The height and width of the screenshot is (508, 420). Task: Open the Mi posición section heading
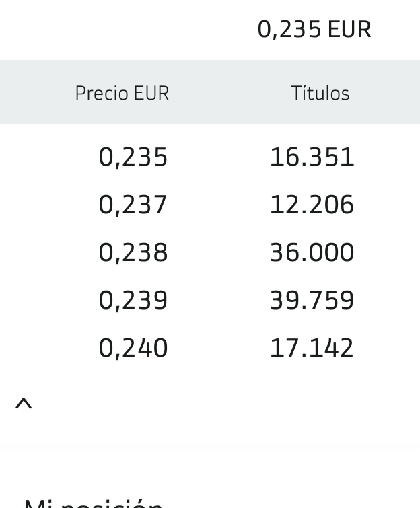click(x=94, y=504)
